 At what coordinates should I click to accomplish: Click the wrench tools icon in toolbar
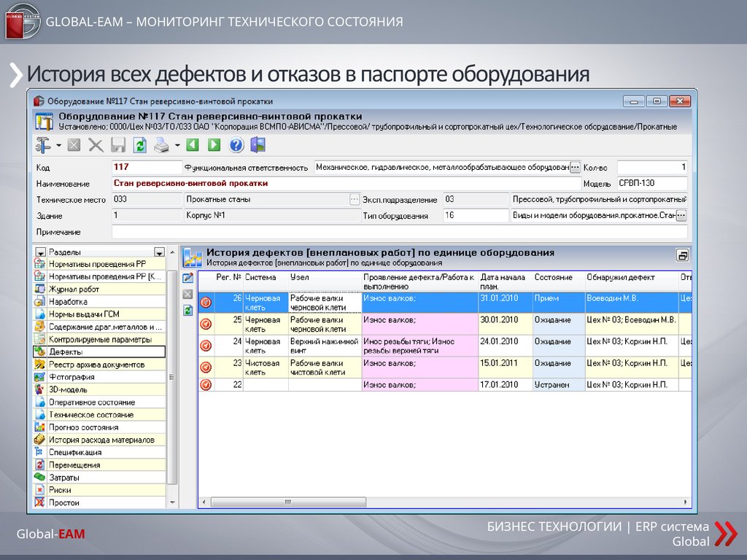[43, 145]
